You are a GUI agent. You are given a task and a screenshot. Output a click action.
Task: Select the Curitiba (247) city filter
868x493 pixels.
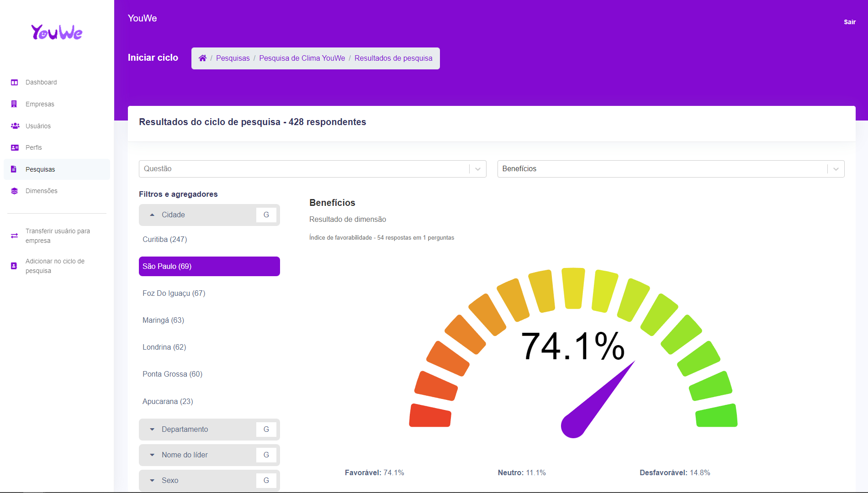tap(165, 239)
